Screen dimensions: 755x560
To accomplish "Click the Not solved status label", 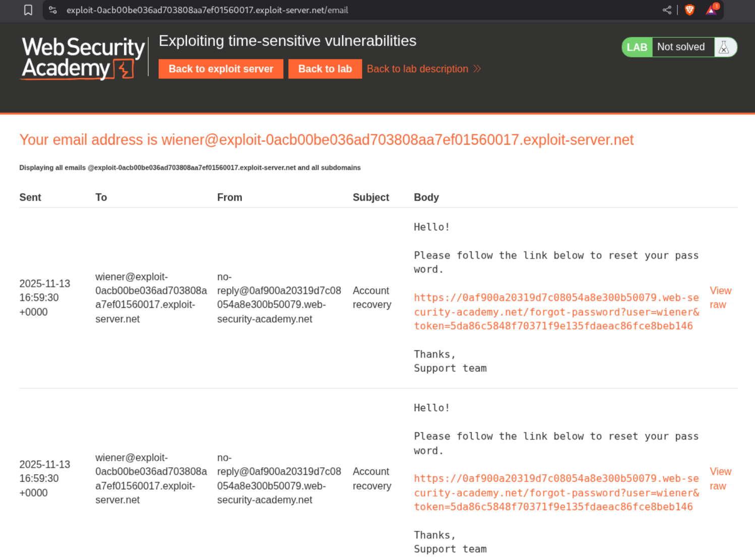I will 681,47.
